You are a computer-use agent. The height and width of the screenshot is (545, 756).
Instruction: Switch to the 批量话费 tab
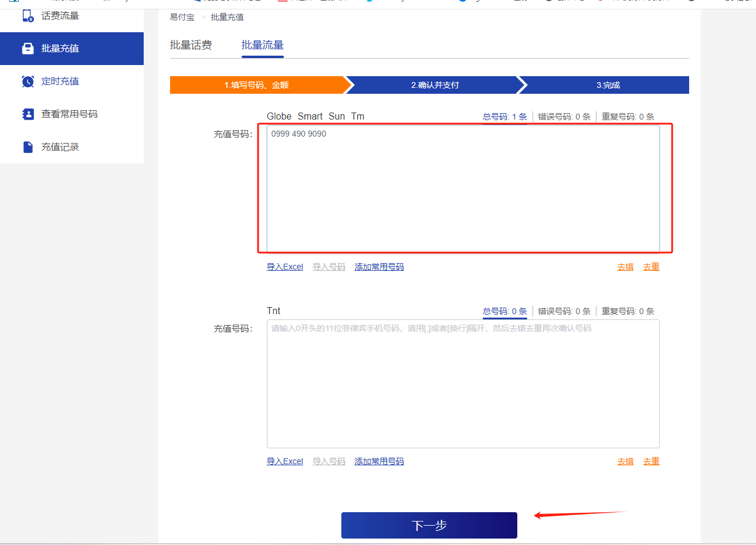tap(191, 45)
